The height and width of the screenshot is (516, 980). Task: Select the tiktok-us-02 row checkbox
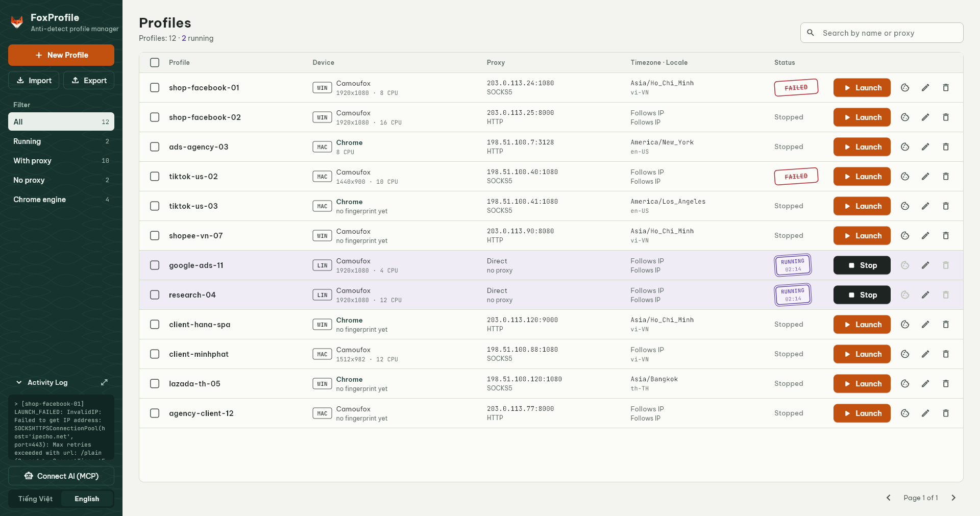pyautogui.click(x=155, y=177)
